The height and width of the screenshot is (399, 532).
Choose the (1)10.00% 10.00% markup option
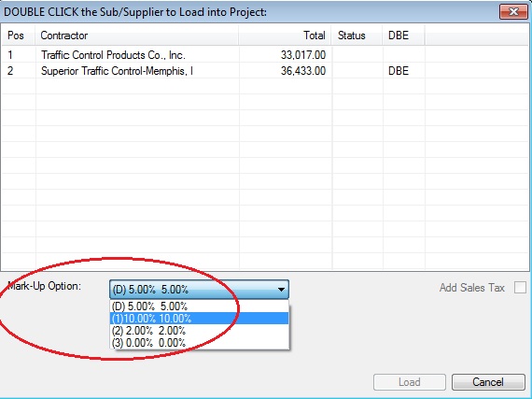click(199, 319)
